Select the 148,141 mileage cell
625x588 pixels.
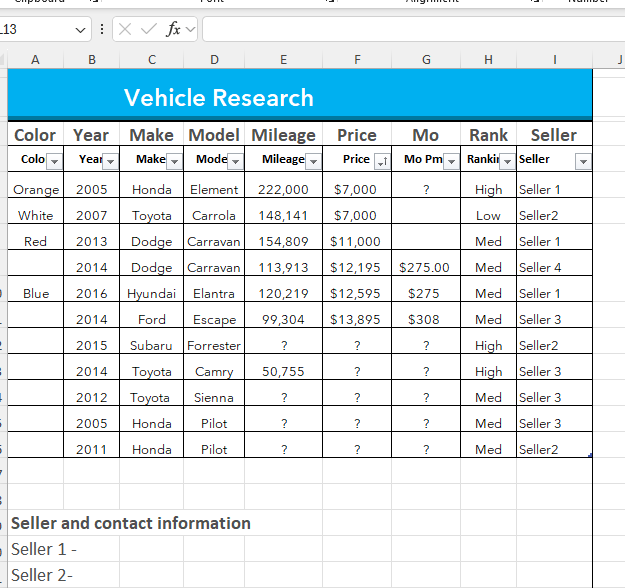click(283, 211)
